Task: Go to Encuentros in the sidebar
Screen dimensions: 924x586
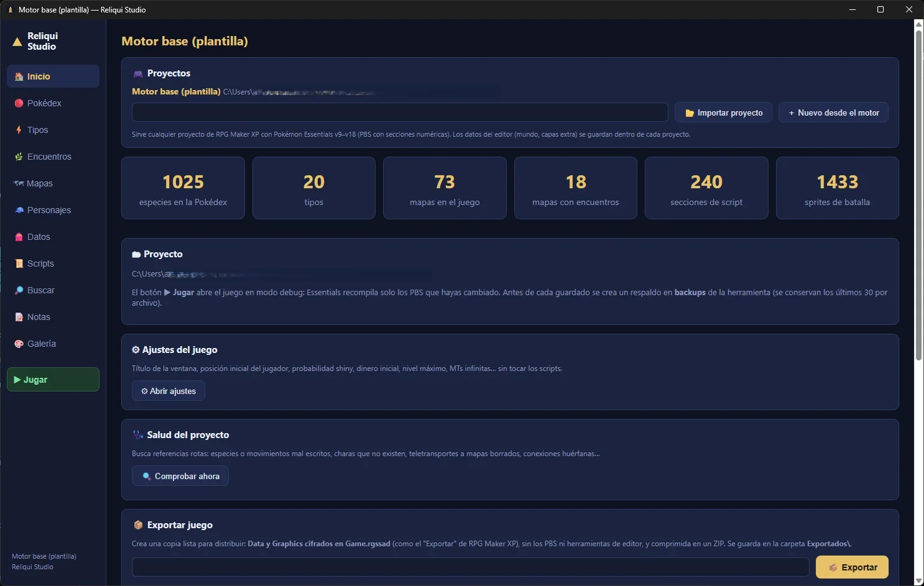Action: (x=53, y=157)
